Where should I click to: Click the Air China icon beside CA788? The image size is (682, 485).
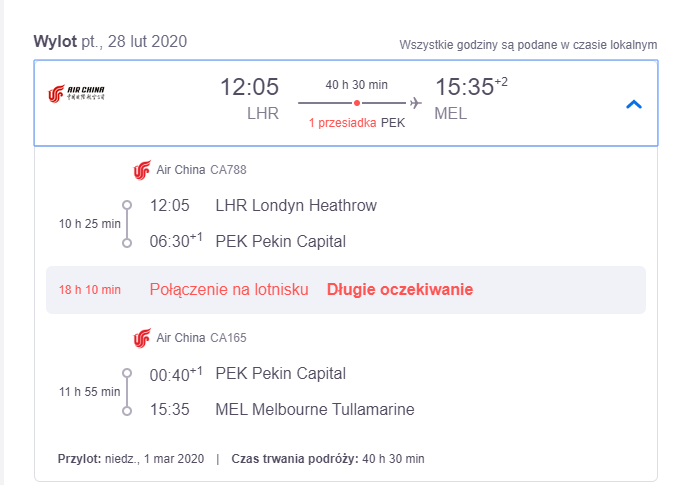(142, 170)
